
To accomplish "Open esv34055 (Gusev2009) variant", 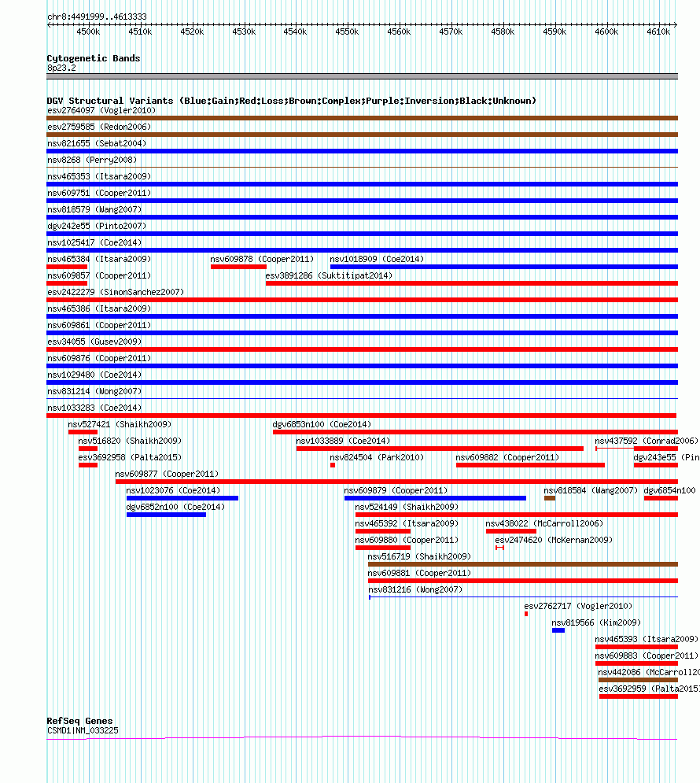I will pyautogui.click(x=94, y=341).
